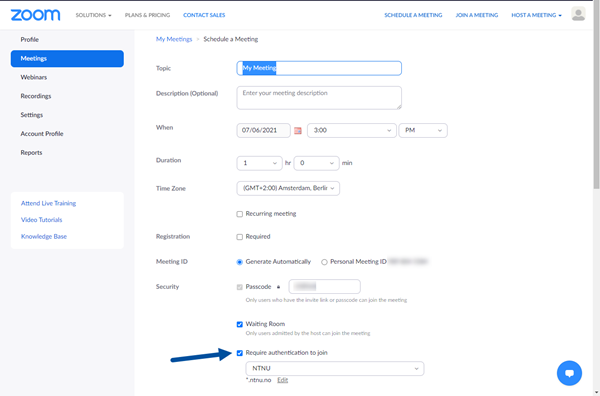Open Account Profile in sidebar
600x396 pixels.
coord(42,134)
